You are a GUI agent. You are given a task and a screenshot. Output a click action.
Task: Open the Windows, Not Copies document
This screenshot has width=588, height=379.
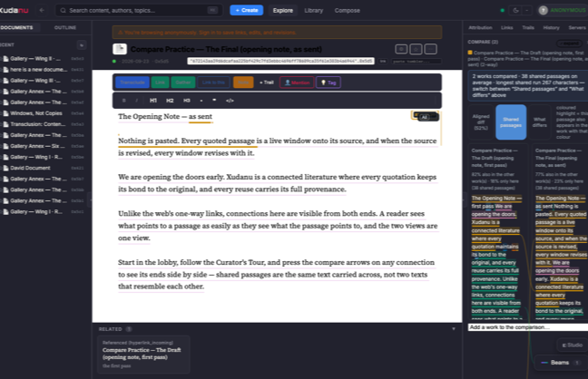coord(43,113)
